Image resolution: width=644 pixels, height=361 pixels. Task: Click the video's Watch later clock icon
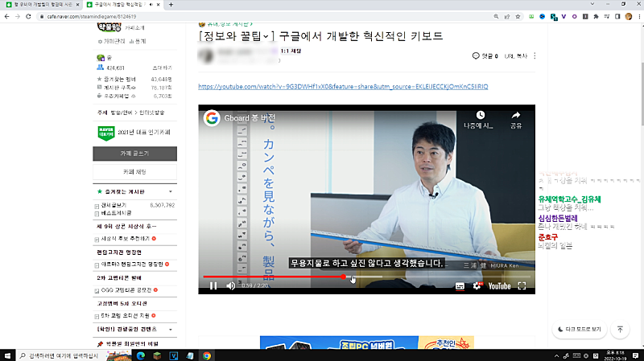(480, 115)
